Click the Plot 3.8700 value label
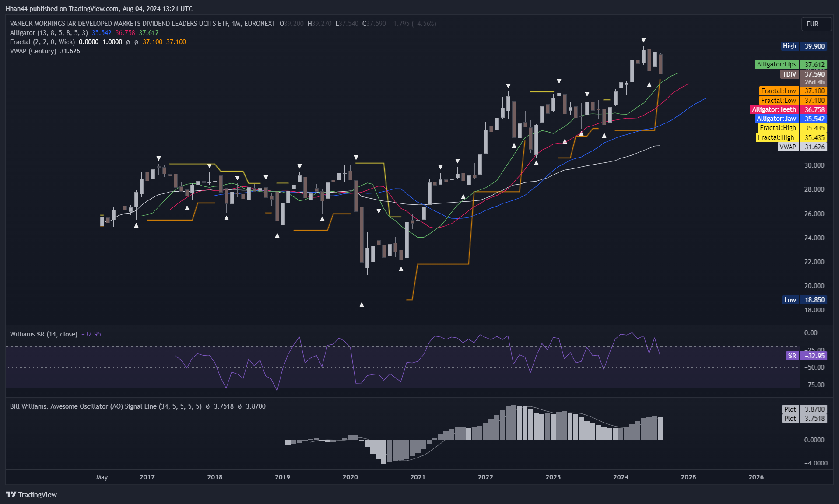Screen dimensions: 839x504 tap(804, 409)
